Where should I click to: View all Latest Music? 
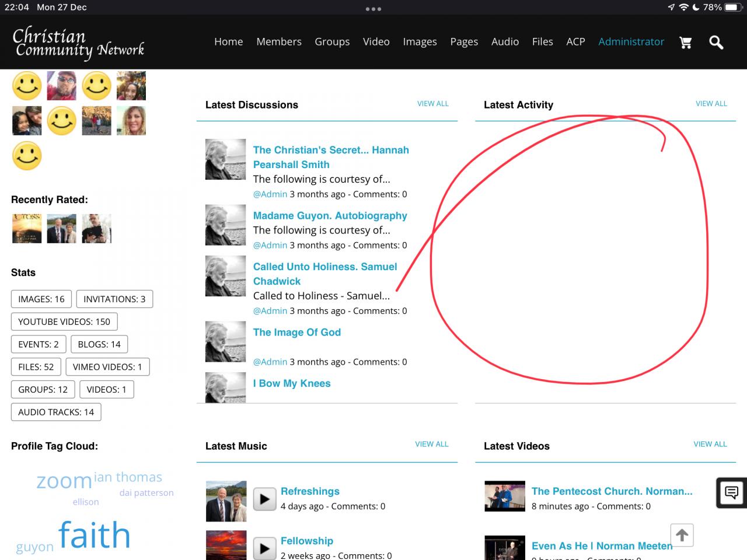pos(432,444)
